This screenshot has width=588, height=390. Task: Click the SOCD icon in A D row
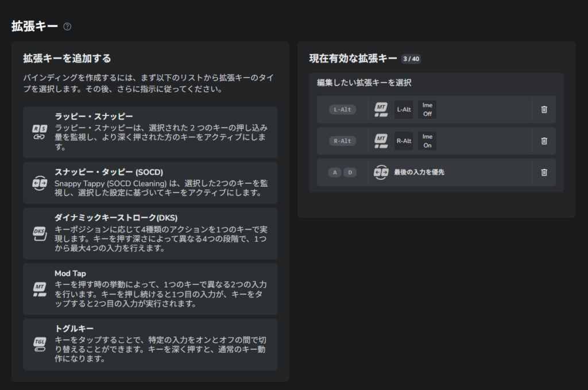tap(381, 172)
